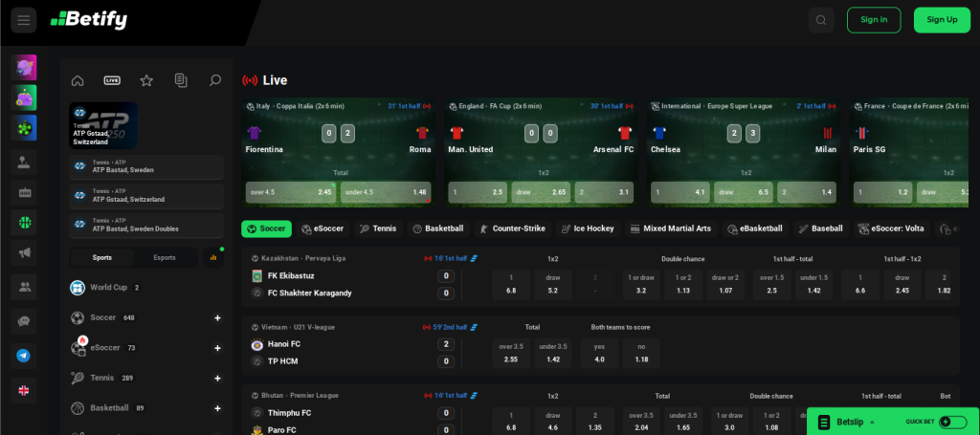This screenshot has width=980, height=435.
Task: Open the people group sidebar icon
Action: tap(24, 287)
